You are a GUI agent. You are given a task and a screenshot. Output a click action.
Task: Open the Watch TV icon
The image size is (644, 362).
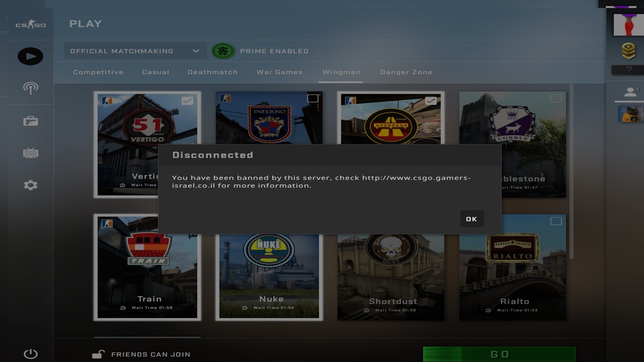pyautogui.click(x=30, y=153)
